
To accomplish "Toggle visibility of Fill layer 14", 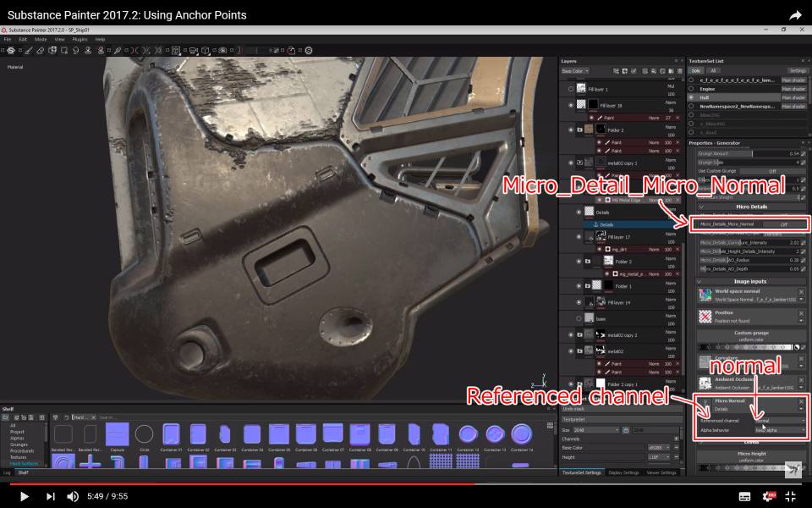I will tap(579, 302).
